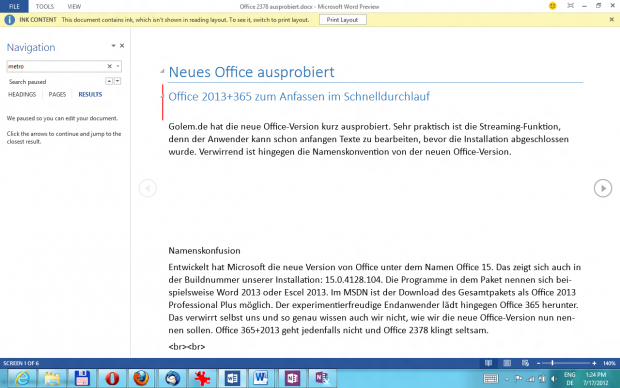Jump to previous search result arrow
The height and width of the screenshot is (388, 620).
pos(109,81)
